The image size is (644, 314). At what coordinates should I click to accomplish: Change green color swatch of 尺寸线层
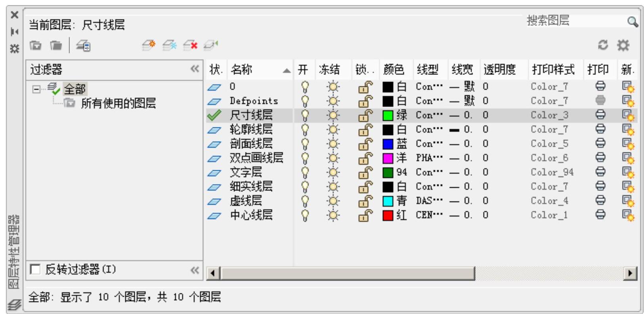click(388, 115)
